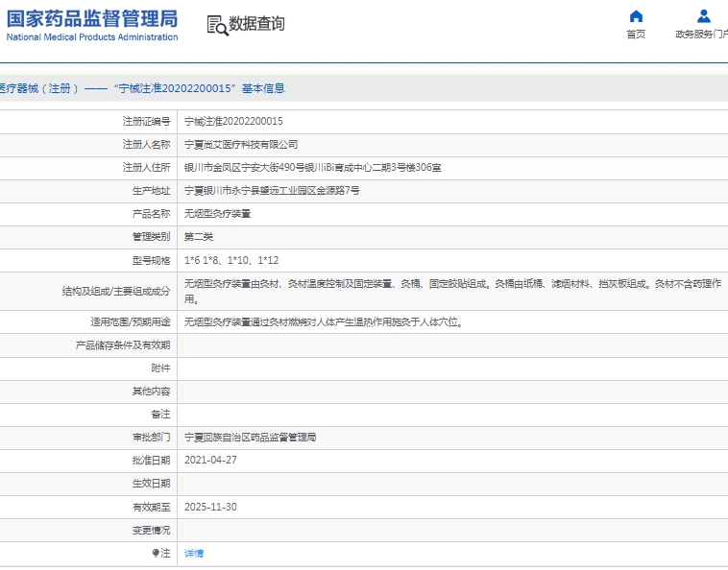Click the 产品名称 label
This screenshot has width=728, height=570.
pyautogui.click(x=152, y=214)
